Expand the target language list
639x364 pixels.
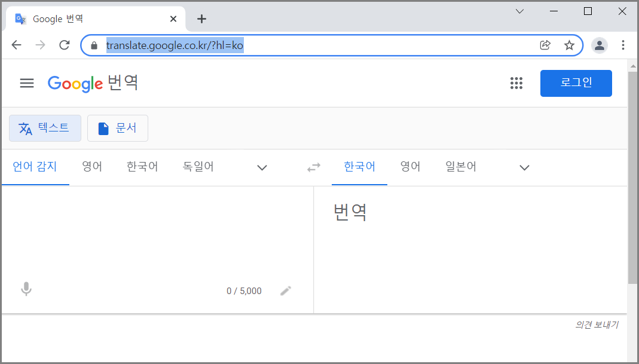524,167
